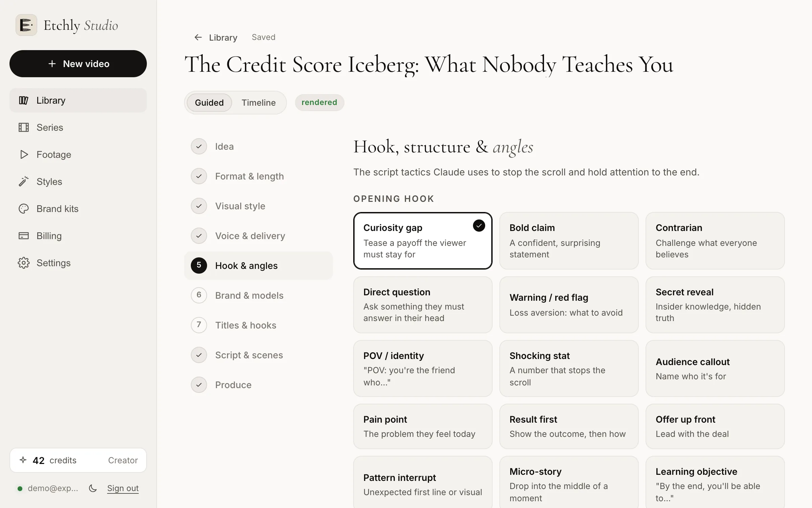Open the Brand kits palette icon
The width and height of the screenshot is (812, 508).
24,209
